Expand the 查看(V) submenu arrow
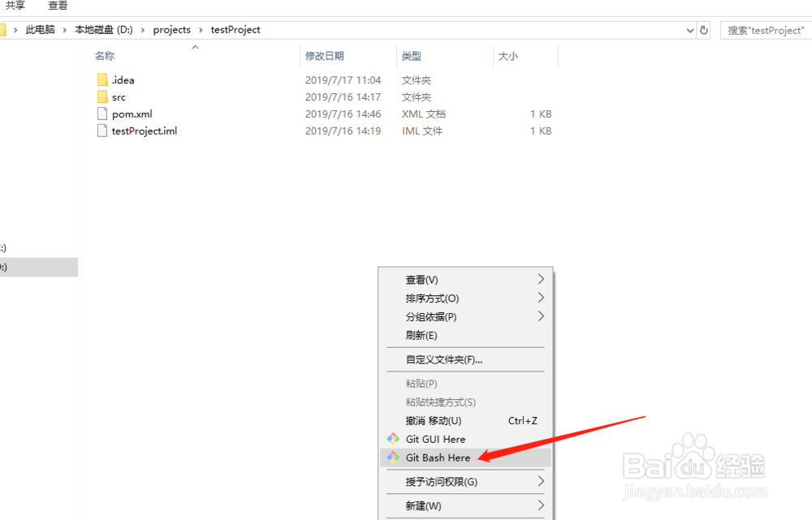Screen dimensions: 812x520 (x=541, y=279)
